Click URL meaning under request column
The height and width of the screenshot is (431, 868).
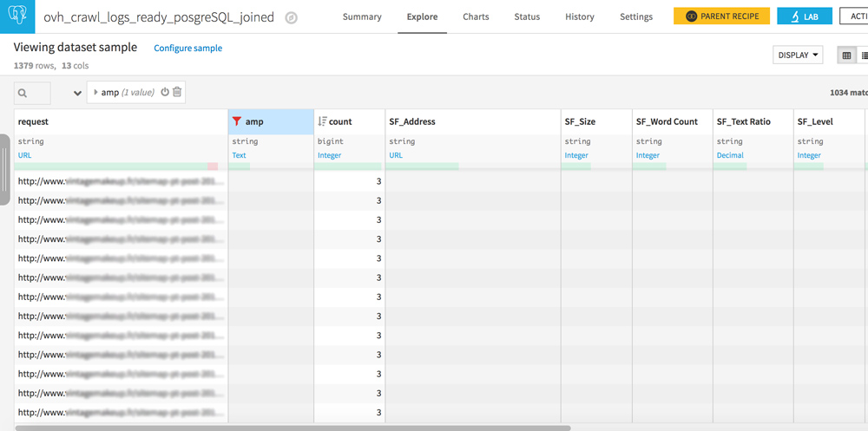[x=25, y=155]
